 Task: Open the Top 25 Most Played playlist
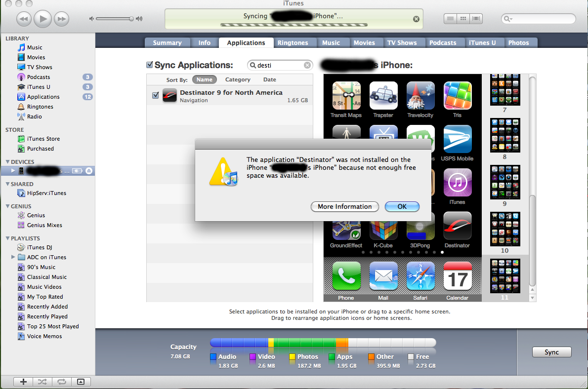53,326
